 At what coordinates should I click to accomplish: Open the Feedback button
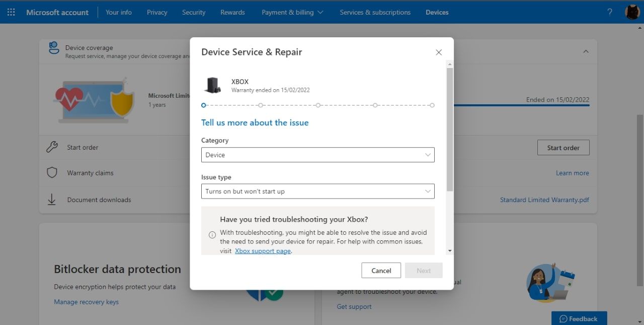coord(579,318)
